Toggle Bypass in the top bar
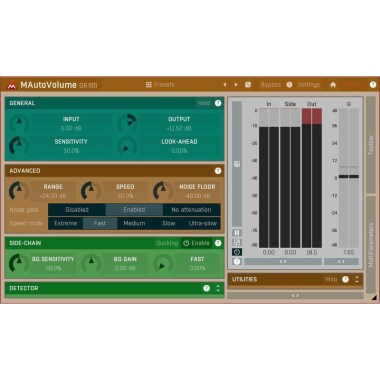 (271, 85)
